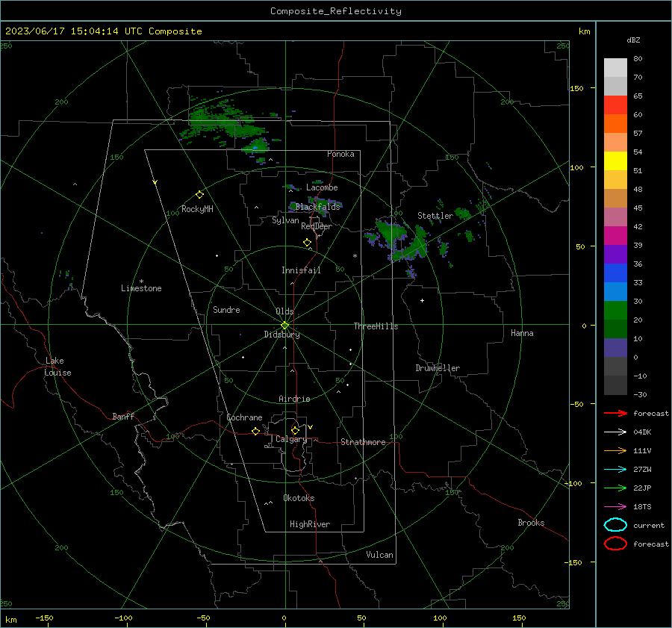Click the yellow diamond marker near RockyMH
This screenshot has width=672, height=628.
click(199, 195)
